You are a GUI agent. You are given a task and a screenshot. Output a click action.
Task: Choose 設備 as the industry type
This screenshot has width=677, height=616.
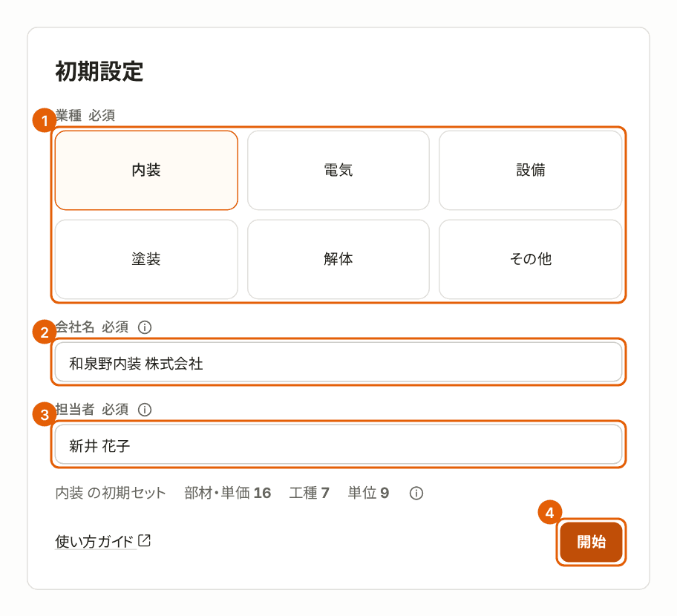531,170
